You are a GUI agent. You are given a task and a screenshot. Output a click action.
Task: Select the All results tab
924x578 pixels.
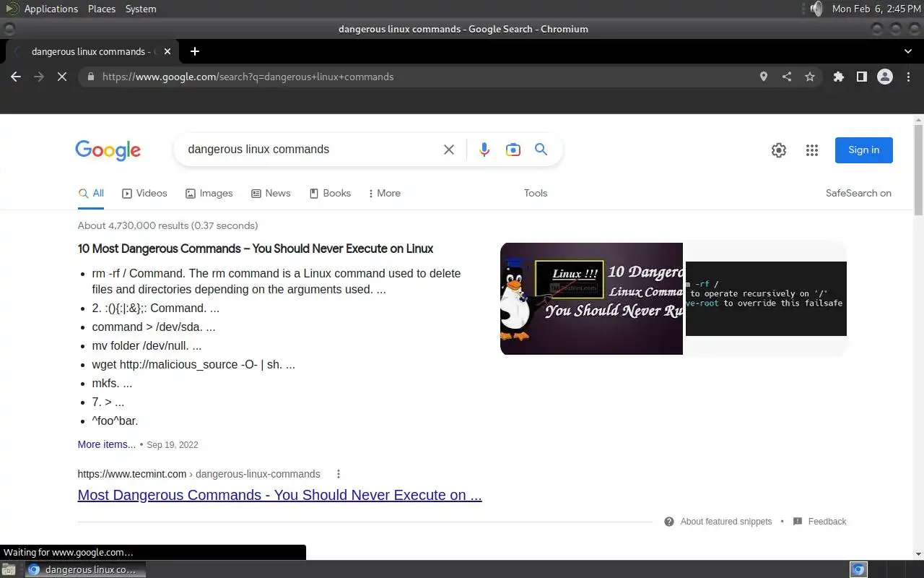click(x=91, y=193)
